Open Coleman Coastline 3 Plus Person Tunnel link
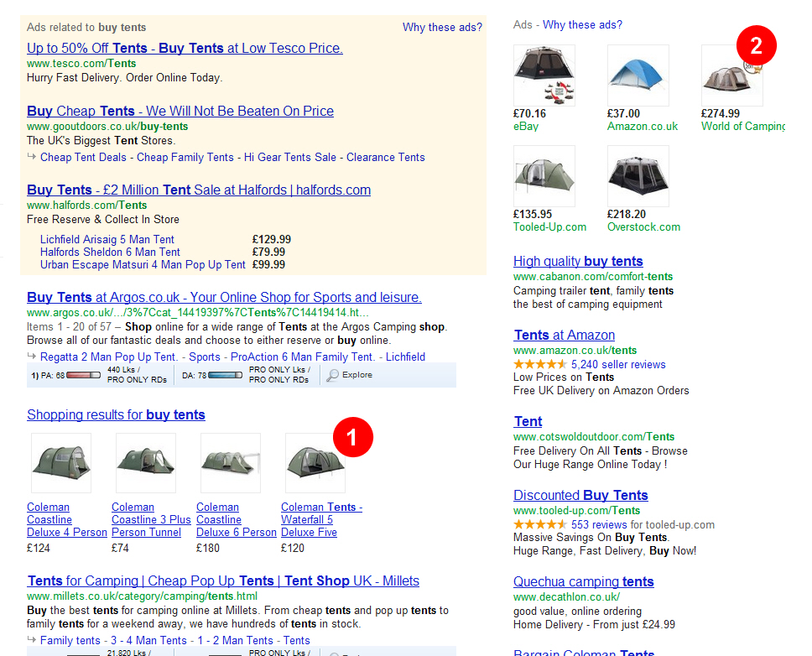 151,520
